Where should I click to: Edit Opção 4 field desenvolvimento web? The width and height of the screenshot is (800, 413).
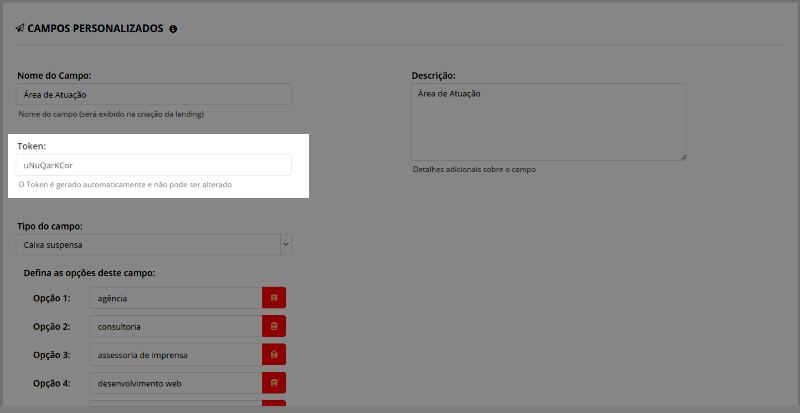pos(176,382)
